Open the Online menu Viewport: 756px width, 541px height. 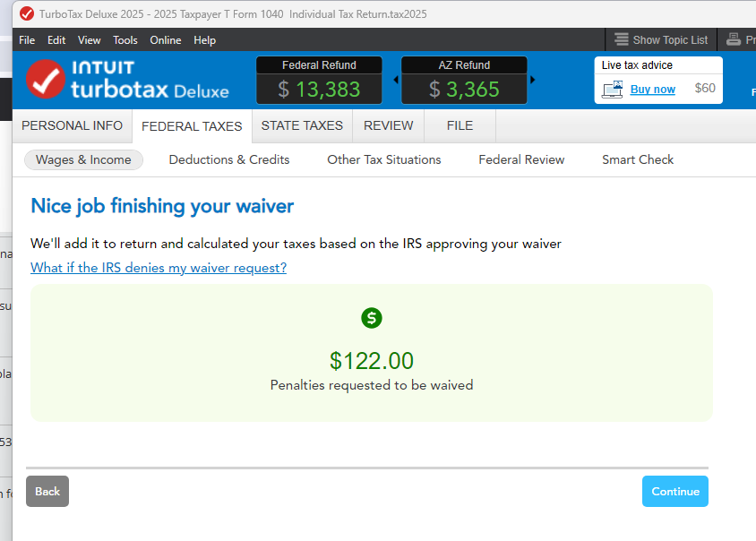pos(166,40)
